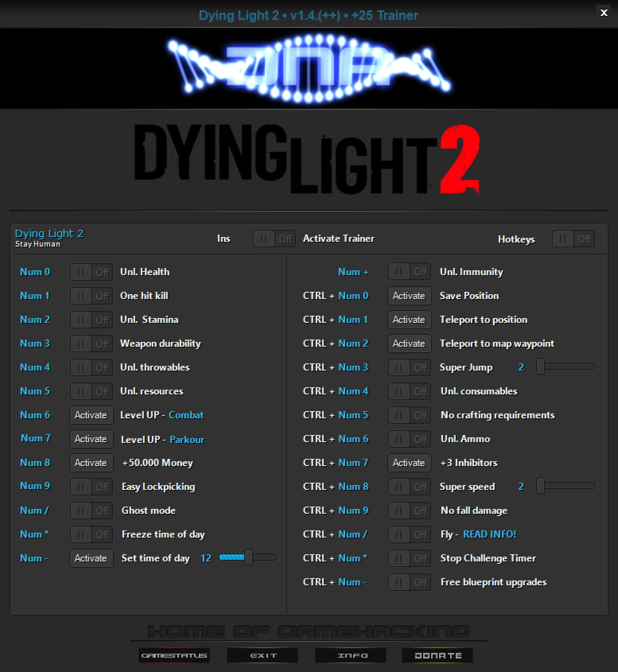Click the time of day value 12
The height and width of the screenshot is (672, 618).
point(206,558)
